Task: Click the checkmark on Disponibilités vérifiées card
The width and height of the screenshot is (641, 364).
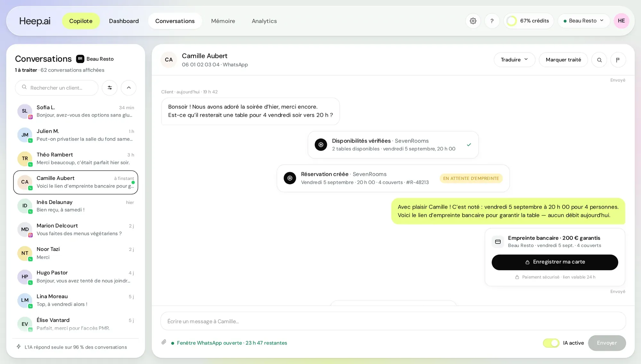Action: pos(469,145)
